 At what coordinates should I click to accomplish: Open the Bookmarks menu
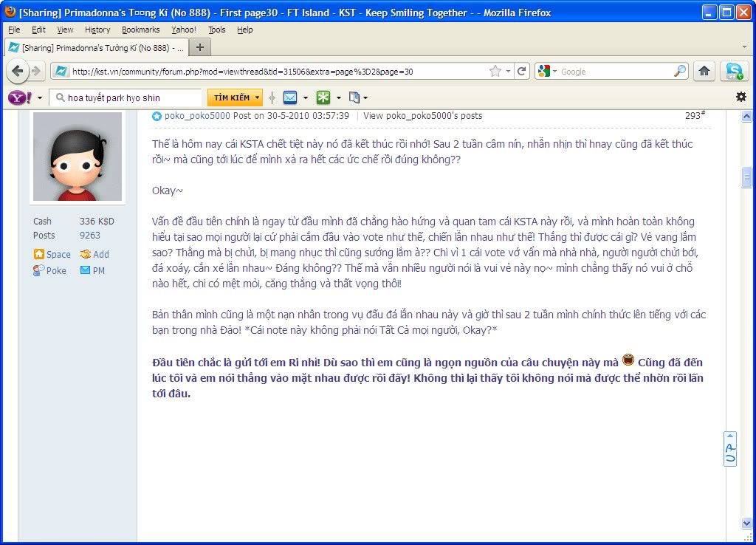click(141, 30)
